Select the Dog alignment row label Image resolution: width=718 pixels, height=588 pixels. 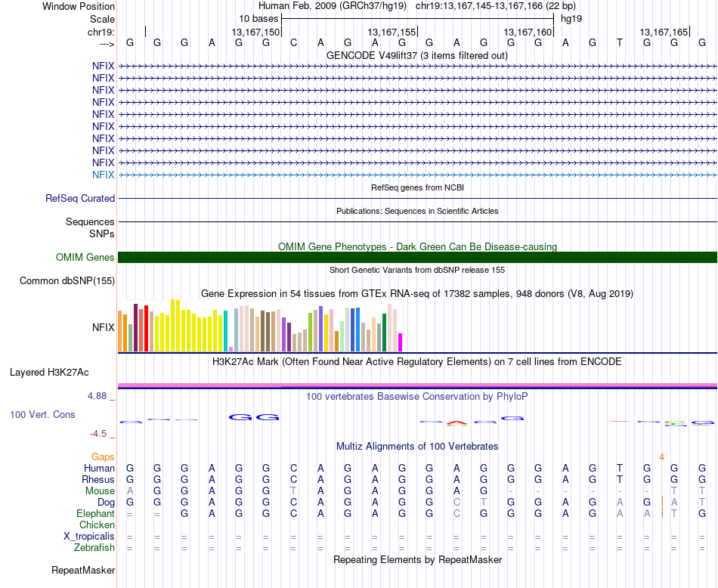coord(106,503)
